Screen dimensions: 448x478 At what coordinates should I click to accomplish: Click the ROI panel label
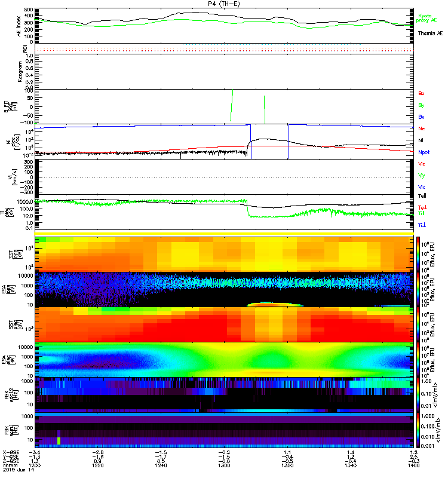(25, 49)
